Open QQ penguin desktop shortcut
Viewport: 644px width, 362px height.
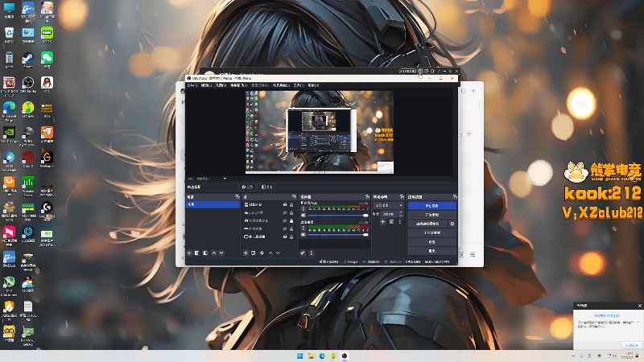(x=47, y=85)
